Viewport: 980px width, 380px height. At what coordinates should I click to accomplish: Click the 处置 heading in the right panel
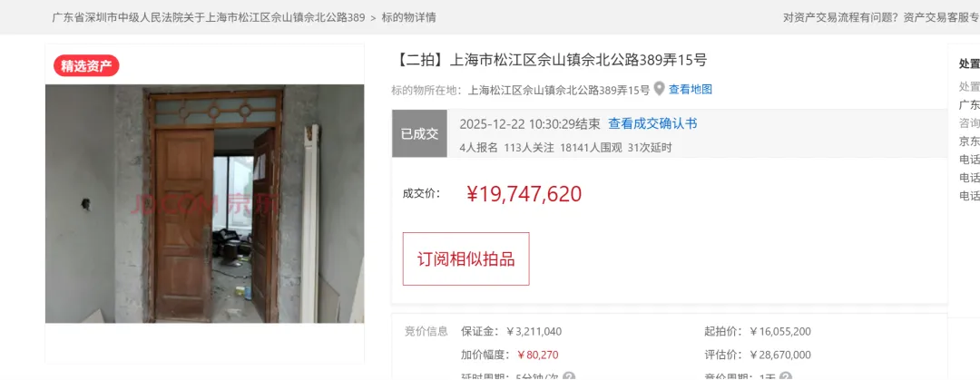point(969,63)
